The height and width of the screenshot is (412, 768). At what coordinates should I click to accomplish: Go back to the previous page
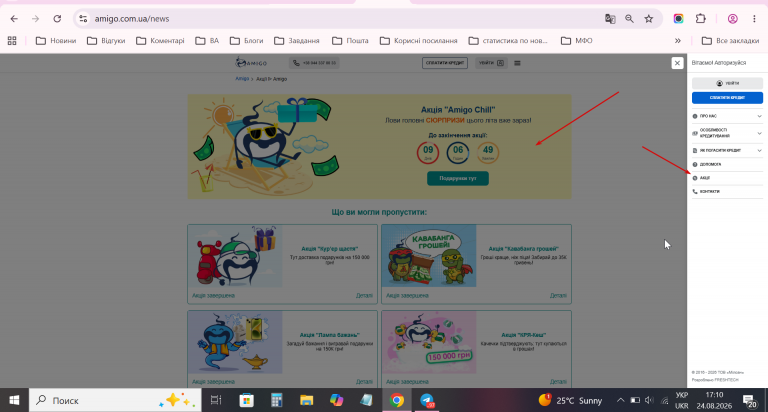pos(14,19)
